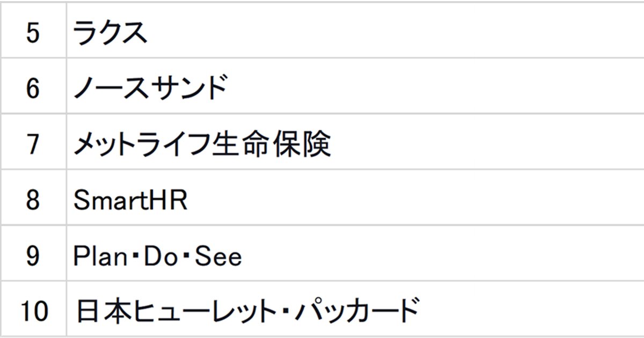The width and height of the screenshot is (644, 338).
Task: Click the word See in row 9
Action: pyautogui.click(x=218, y=256)
